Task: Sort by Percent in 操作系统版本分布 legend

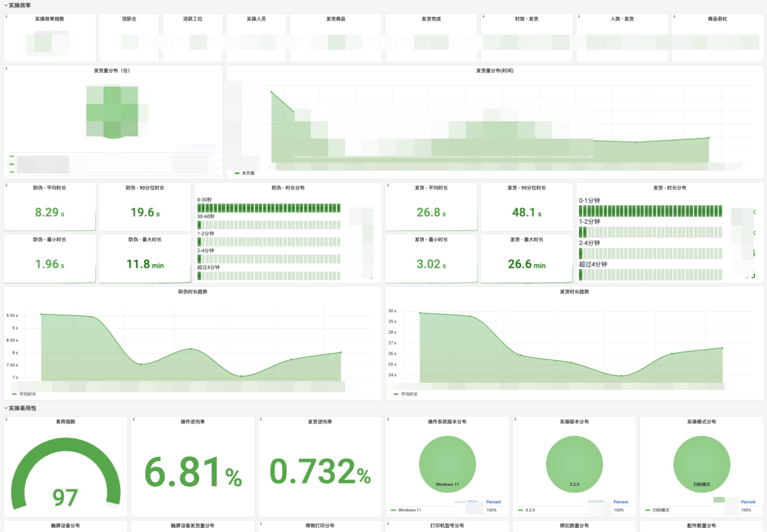Action: tap(494, 501)
